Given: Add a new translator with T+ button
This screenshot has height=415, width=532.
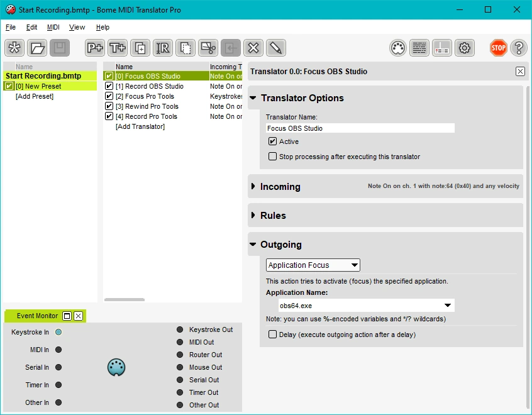Looking at the screenshot, I should [118, 48].
